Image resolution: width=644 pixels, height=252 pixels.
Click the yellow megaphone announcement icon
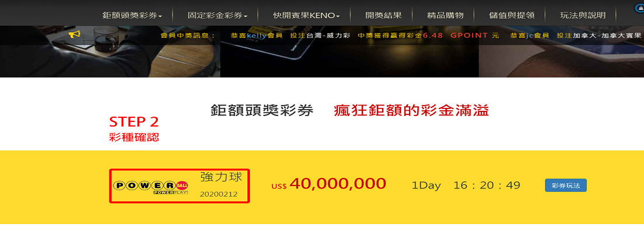coord(74,35)
